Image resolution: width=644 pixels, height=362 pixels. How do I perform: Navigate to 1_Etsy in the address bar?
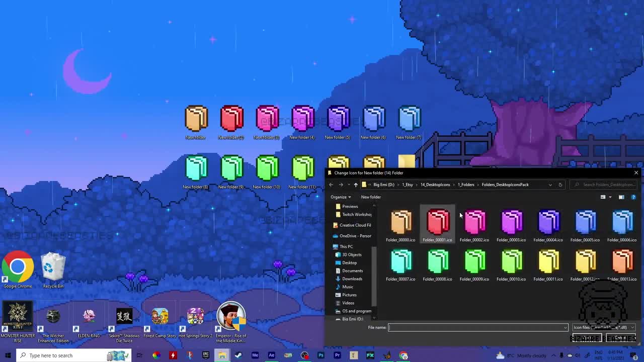(408, 185)
